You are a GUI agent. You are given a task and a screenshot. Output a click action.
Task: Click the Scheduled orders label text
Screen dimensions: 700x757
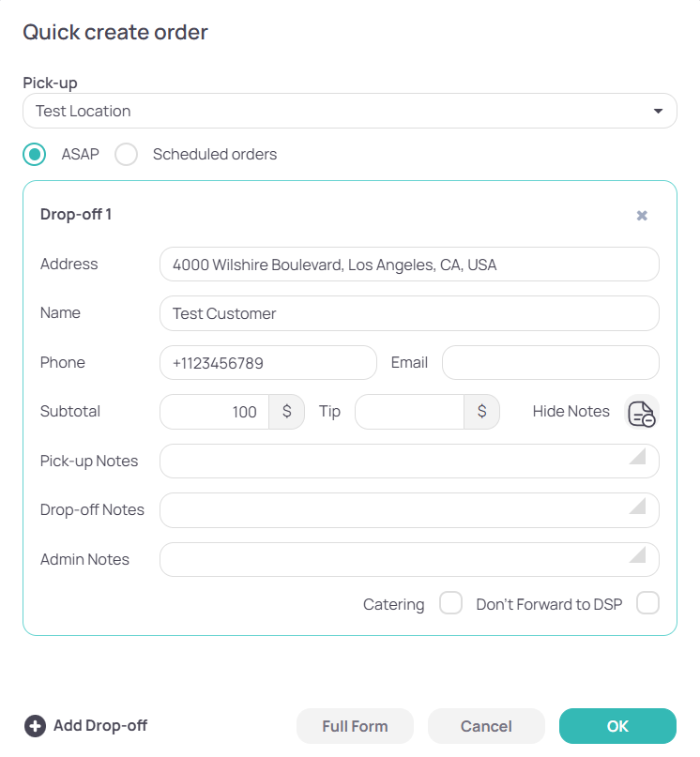[215, 155]
